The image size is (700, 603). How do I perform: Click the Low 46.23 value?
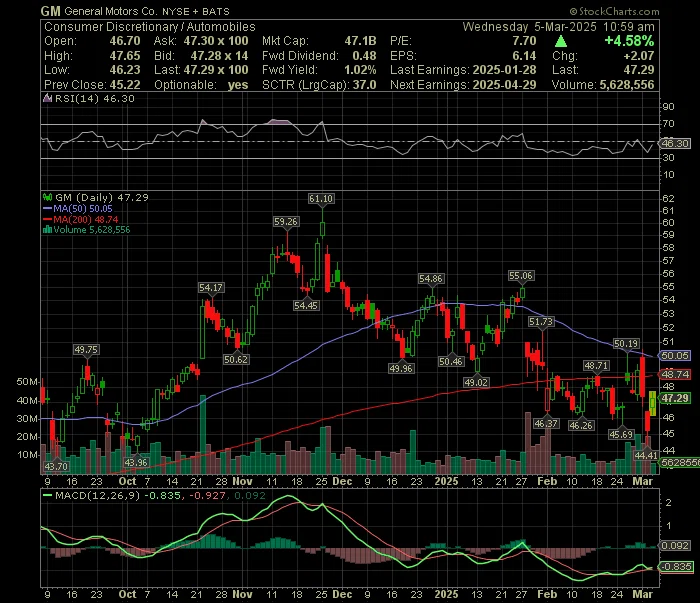click(125, 70)
